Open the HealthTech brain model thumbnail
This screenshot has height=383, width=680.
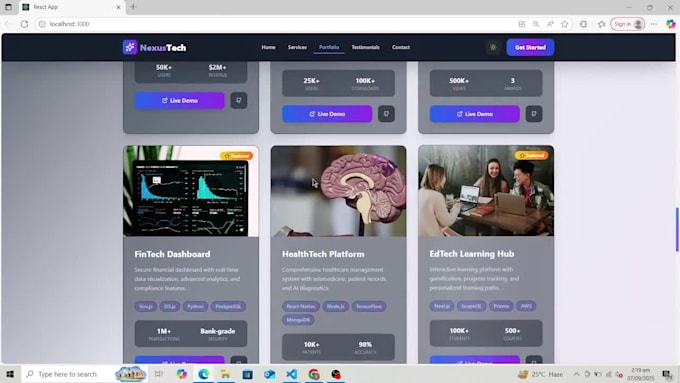pyautogui.click(x=338, y=191)
